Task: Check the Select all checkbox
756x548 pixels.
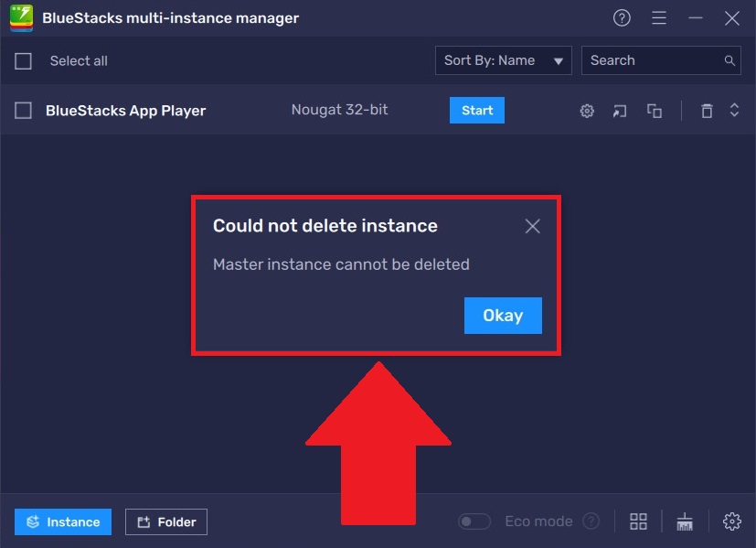Action: tap(24, 61)
